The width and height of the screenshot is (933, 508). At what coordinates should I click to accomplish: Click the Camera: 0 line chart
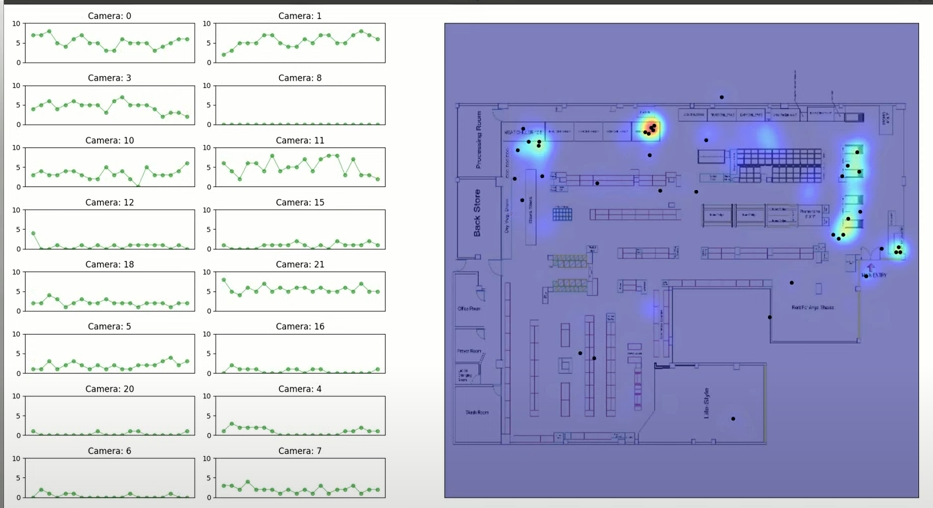[x=110, y=43]
